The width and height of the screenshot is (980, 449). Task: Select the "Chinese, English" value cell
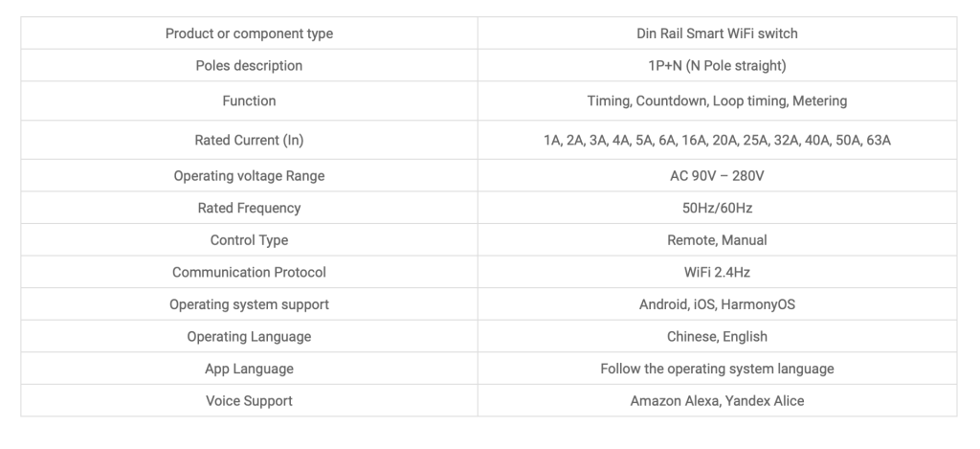click(x=717, y=337)
